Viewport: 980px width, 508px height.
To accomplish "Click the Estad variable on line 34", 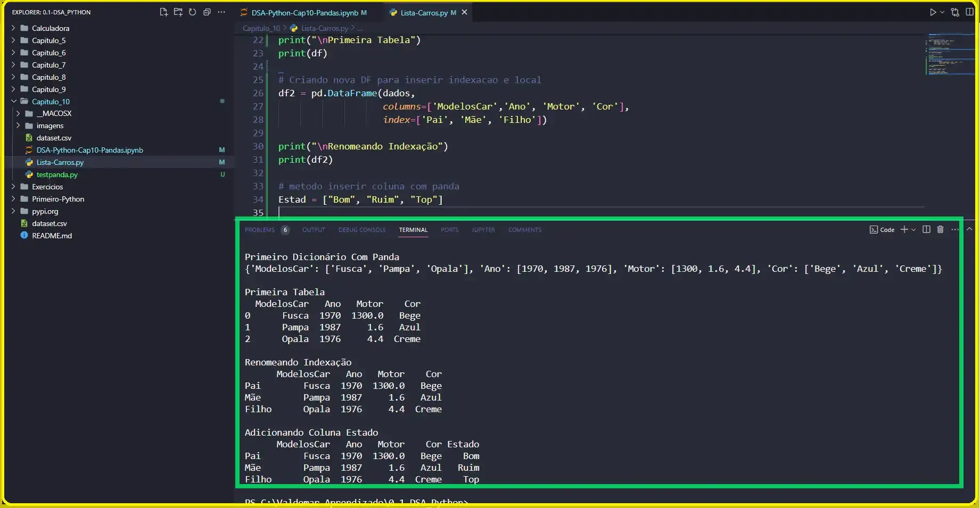I will (292, 199).
